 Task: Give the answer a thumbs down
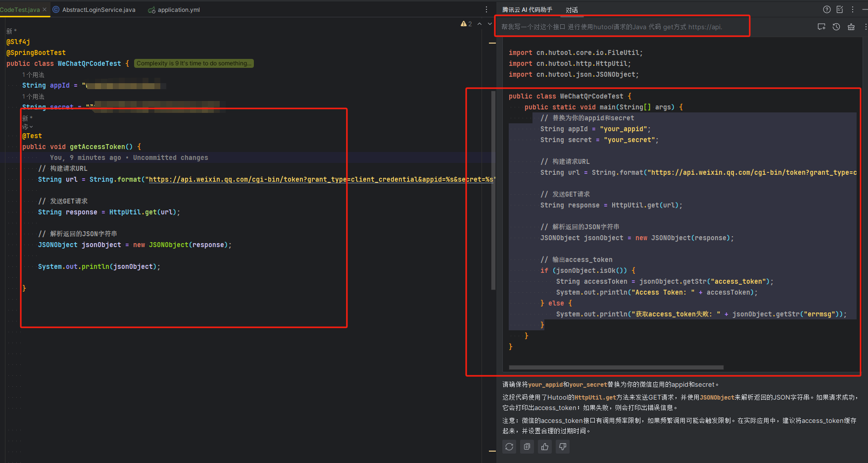(x=563, y=447)
